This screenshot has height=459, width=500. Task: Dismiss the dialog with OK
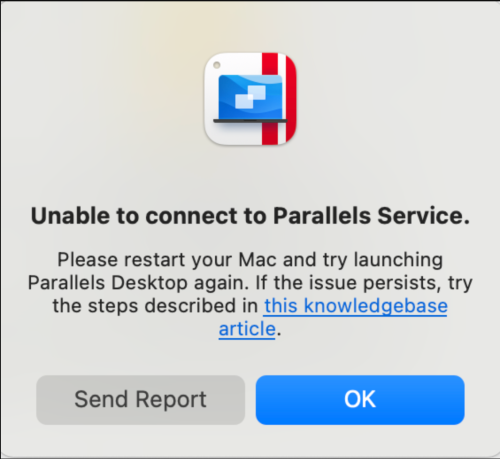[x=360, y=400]
